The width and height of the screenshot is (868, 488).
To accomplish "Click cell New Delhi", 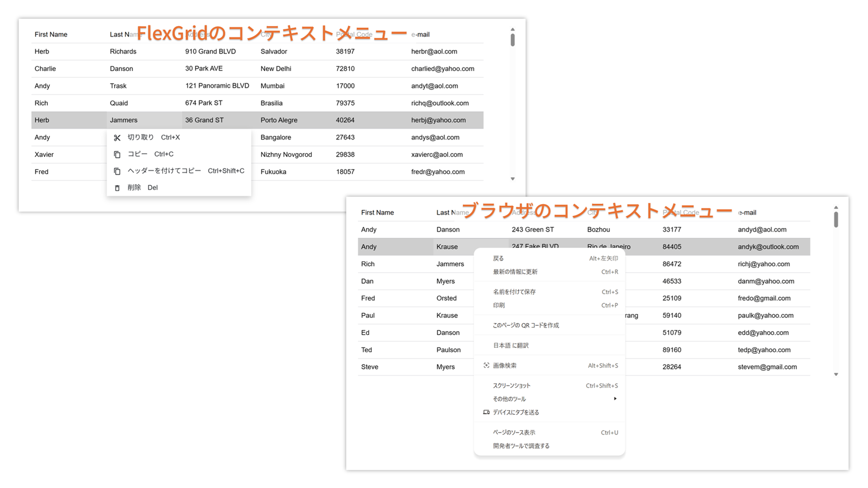I will [x=276, y=69].
